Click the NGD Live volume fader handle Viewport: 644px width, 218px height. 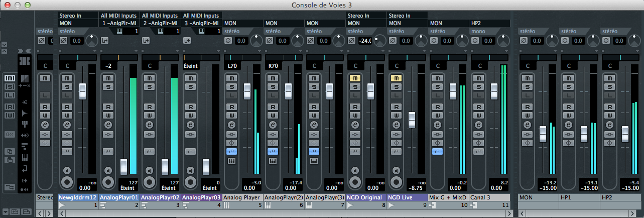tap(412, 120)
